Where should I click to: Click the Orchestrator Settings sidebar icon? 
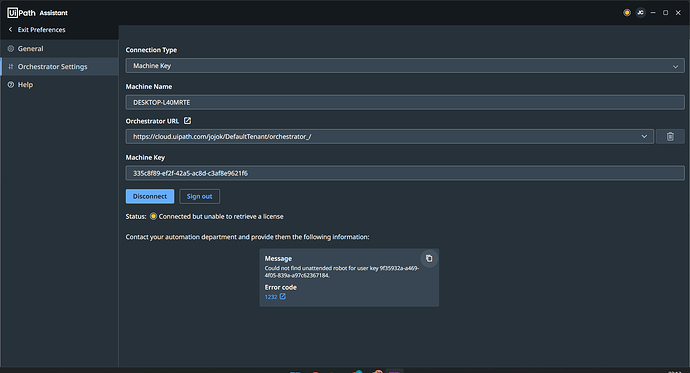pos(11,67)
